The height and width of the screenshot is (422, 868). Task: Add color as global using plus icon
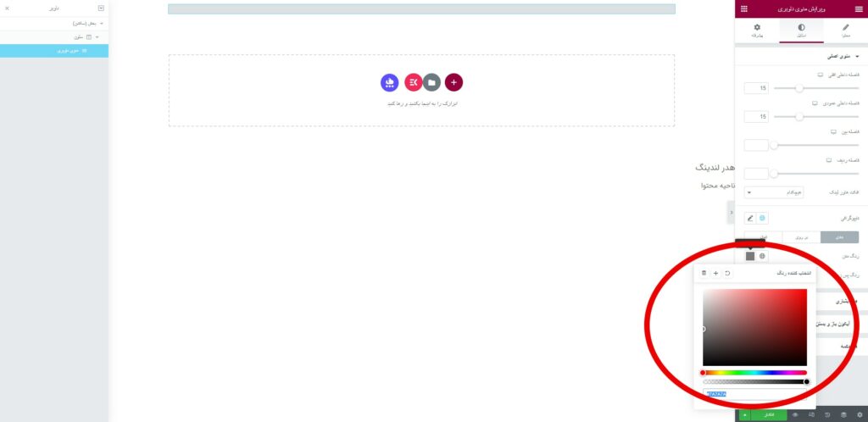(715, 273)
